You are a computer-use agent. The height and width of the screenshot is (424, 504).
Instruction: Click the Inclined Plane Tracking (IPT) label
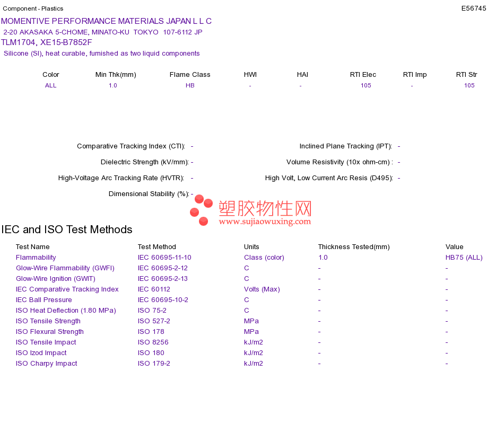pos(346,146)
